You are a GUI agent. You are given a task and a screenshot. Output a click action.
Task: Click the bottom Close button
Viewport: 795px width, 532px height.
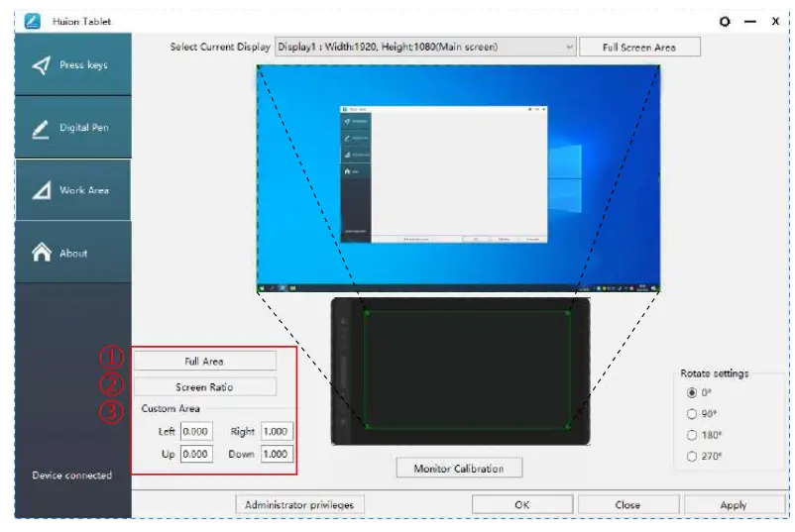pos(627,504)
